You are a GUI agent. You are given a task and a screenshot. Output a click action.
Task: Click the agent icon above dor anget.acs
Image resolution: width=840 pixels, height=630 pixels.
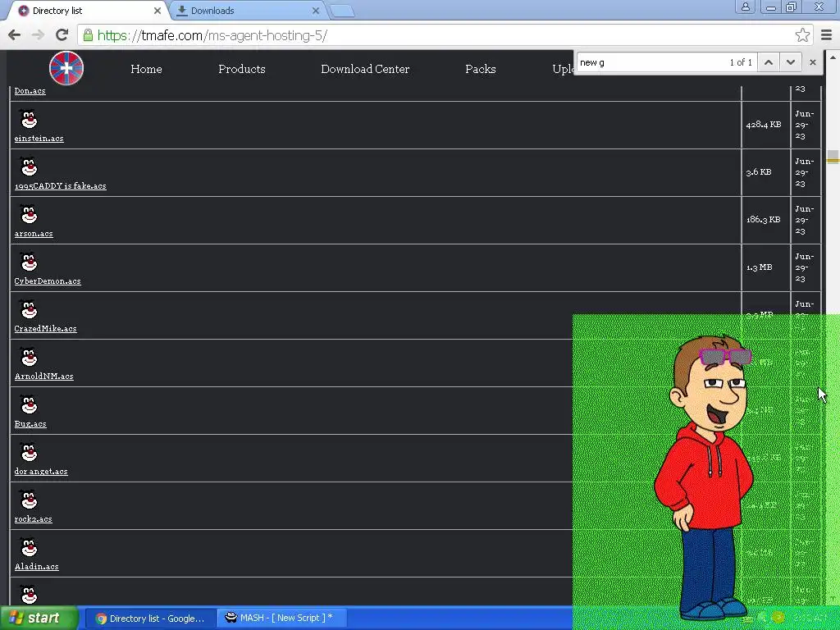(x=29, y=452)
